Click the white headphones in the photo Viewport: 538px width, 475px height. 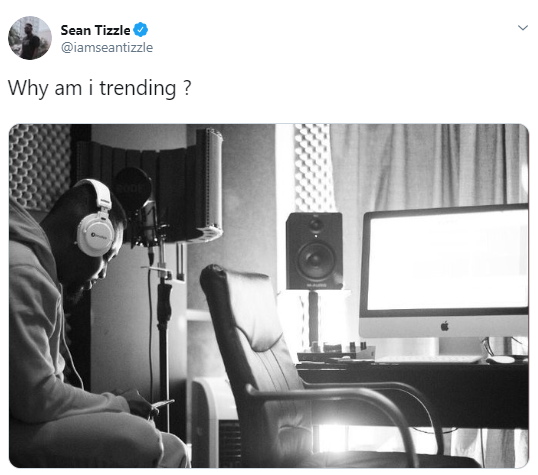[x=95, y=219]
